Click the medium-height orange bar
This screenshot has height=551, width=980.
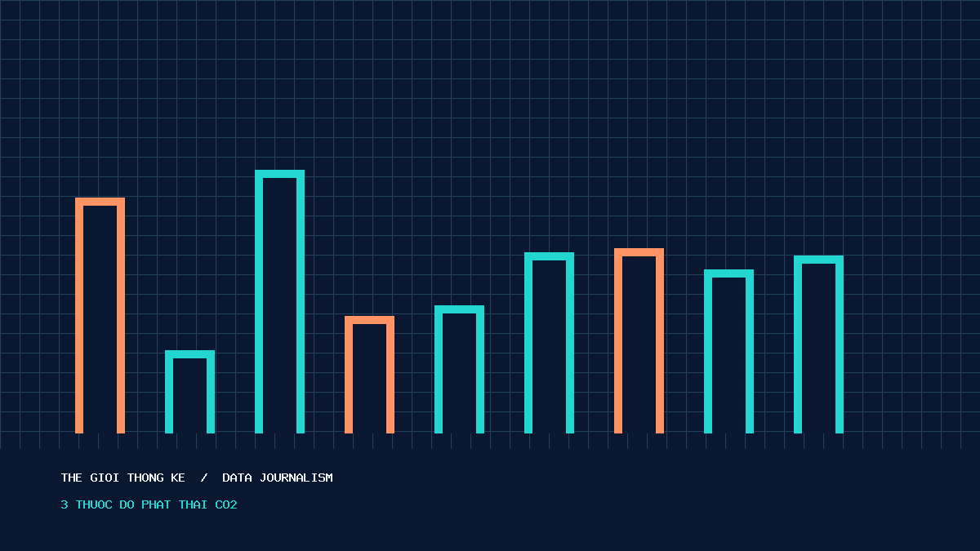click(639, 340)
